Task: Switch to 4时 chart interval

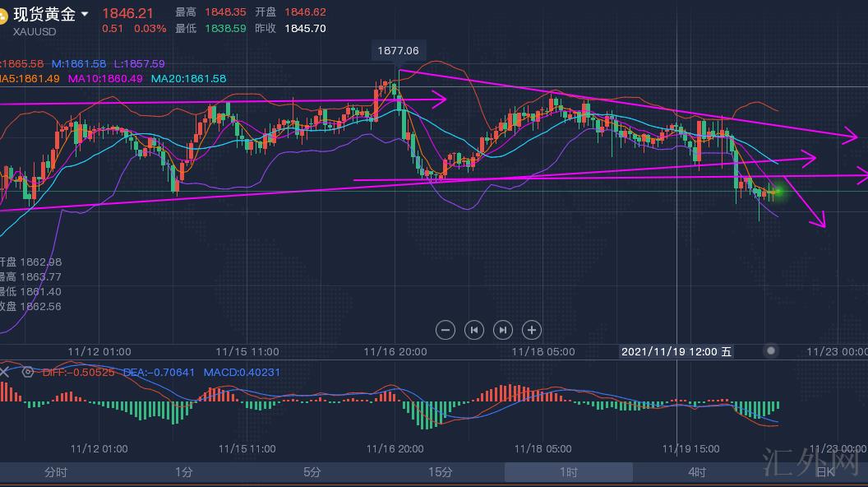Action: tap(696, 472)
